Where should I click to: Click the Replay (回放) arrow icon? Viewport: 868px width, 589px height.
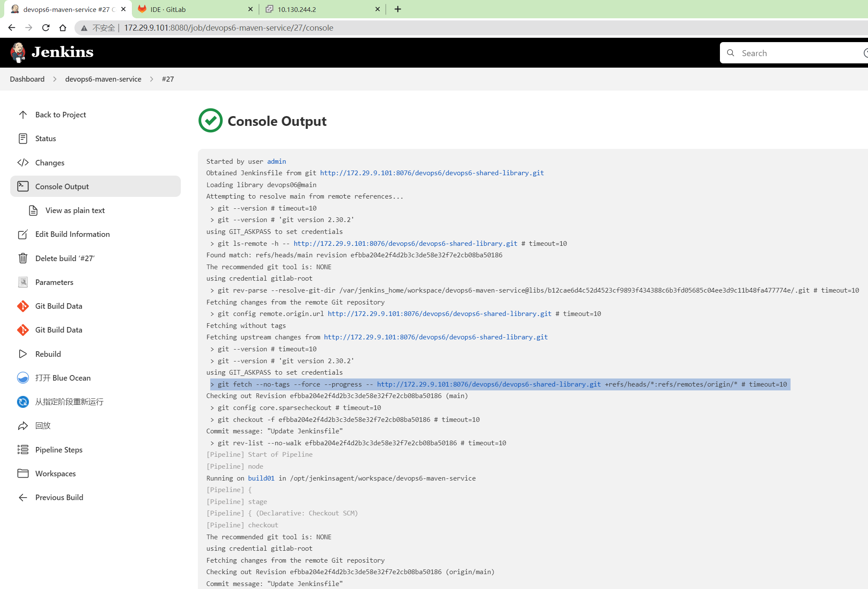tap(23, 426)
